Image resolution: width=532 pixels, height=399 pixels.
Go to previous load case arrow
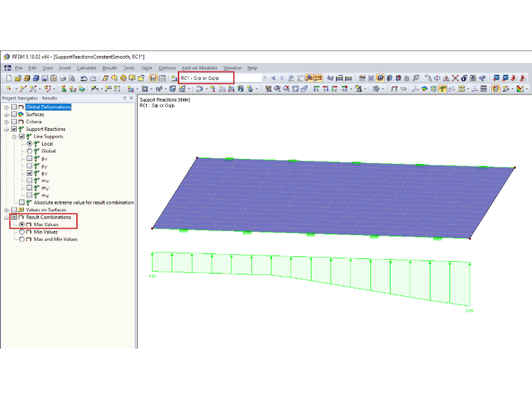tap(274, 78)
